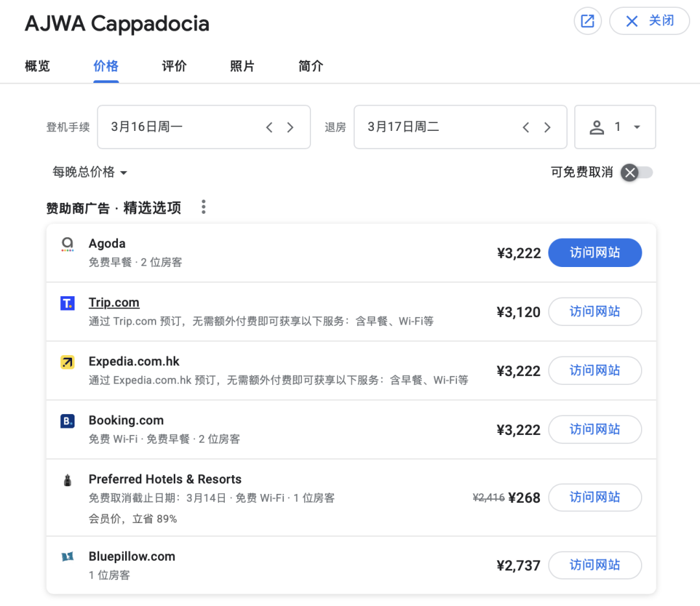Click the Bluepillow.com logo icon
This screenshot has width=700, height=606.
(67, 557)
